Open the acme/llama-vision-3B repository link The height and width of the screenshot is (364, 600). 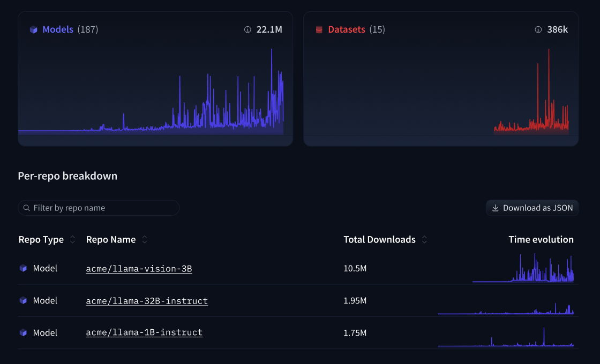click(139, 268)
